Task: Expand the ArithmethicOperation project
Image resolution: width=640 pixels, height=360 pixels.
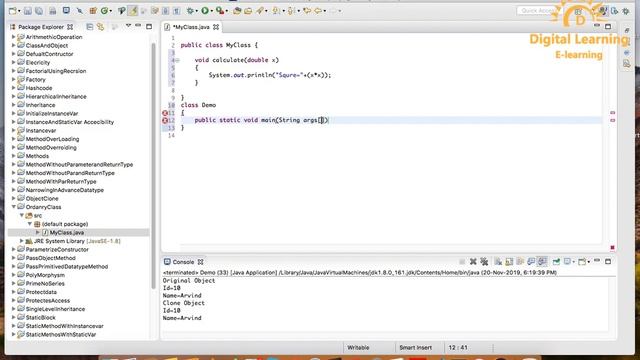Action: (13, 37)
